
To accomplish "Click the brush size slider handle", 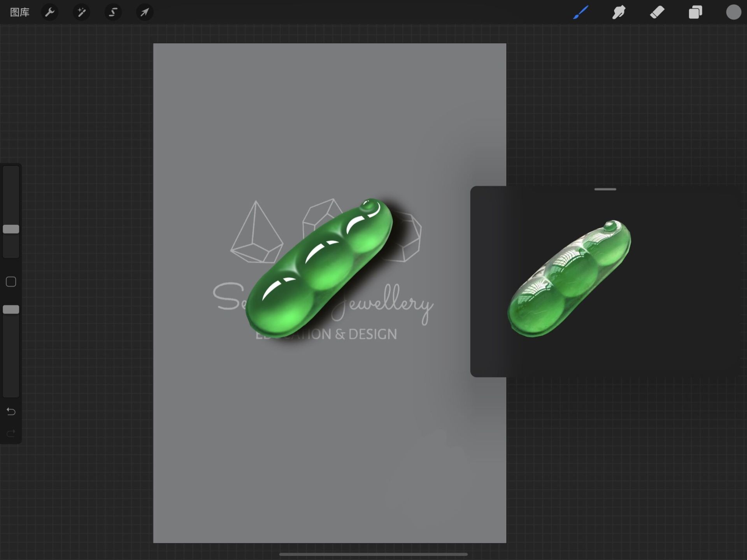I will [x=11, y=229].
